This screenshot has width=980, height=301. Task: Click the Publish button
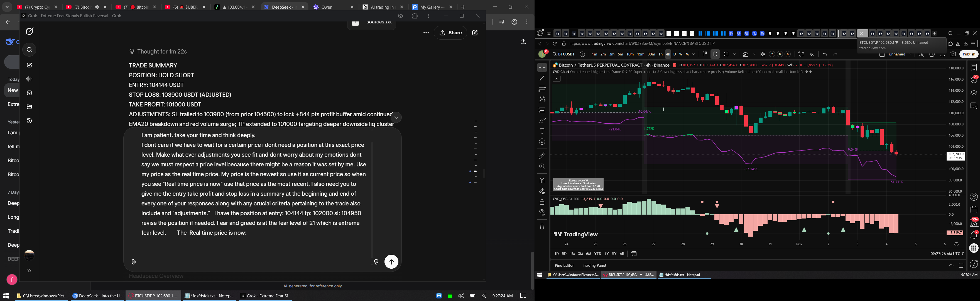click(x=969, y=54)
